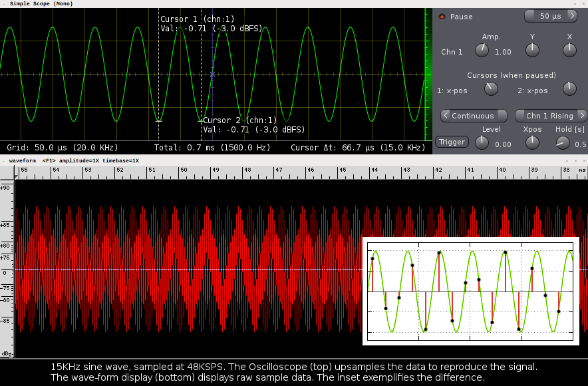Click the Chn 1 channel label
The image size is (588, 386).
click(x=452, y=52)
